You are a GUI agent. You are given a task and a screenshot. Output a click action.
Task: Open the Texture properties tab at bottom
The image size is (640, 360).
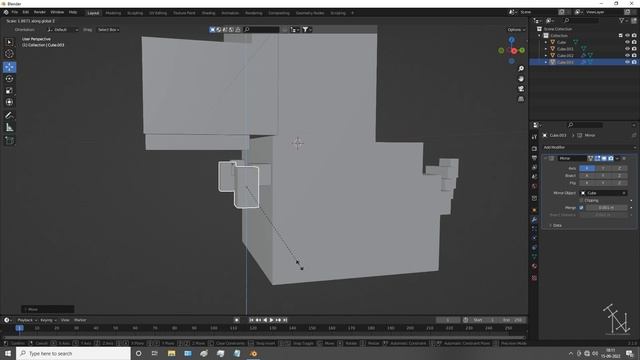(x=534, y=278)
